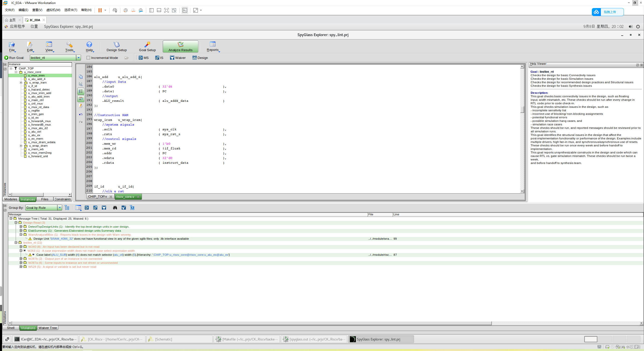This screenshot has width=644, height=351.
Task: Open the Tools wrench icon
Action: pyautogui.click(x=69, y=45)
